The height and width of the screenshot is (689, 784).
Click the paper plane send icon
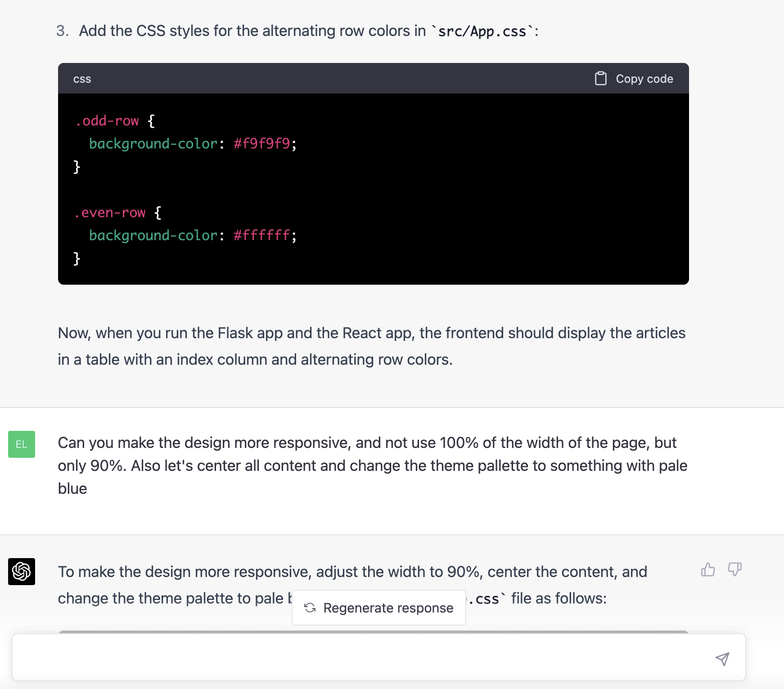pos(722,659)
